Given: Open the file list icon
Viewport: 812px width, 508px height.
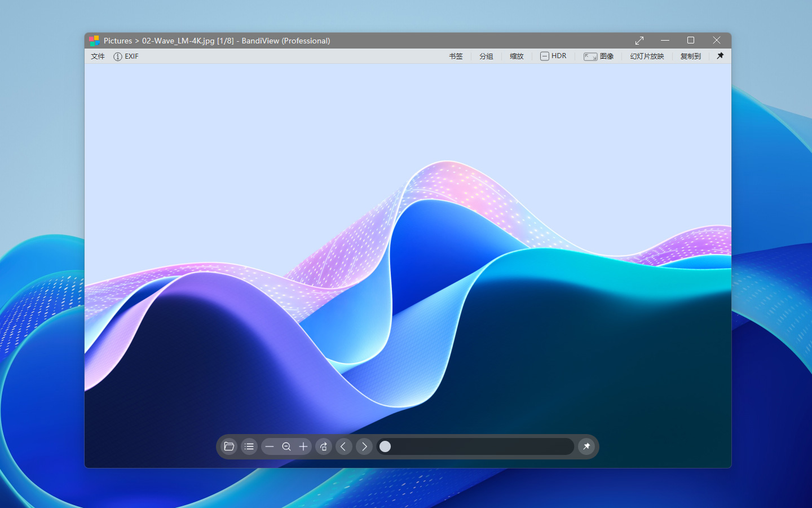Looking at the screenshot, I should pos(249,446).
